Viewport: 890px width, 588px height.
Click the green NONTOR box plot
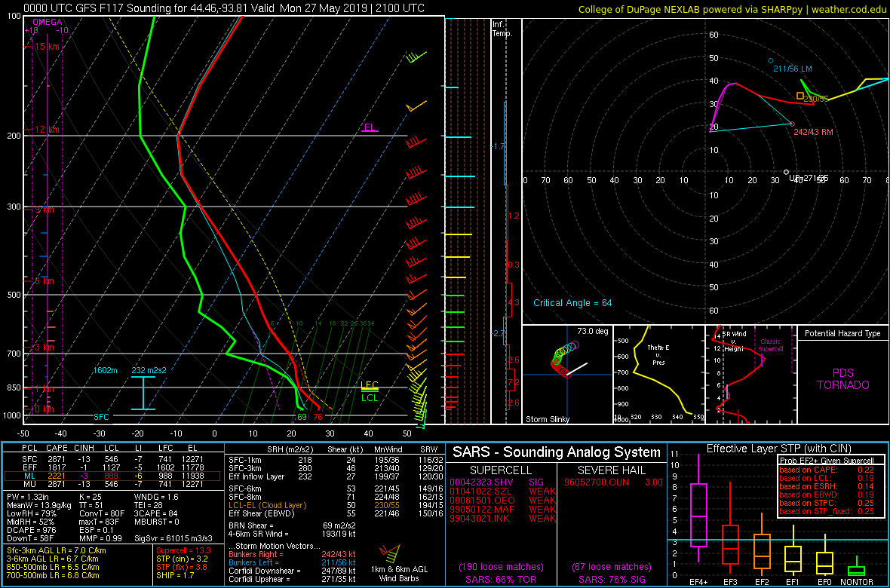(856, 571)
